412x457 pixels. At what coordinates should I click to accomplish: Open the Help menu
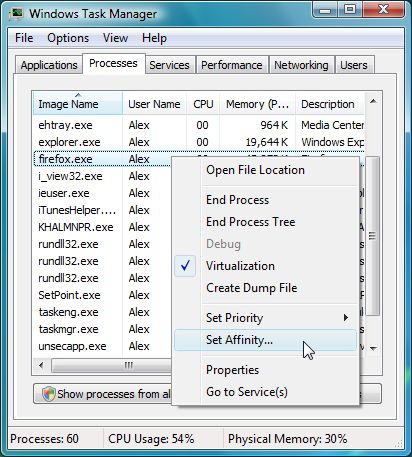click(154, 38)
